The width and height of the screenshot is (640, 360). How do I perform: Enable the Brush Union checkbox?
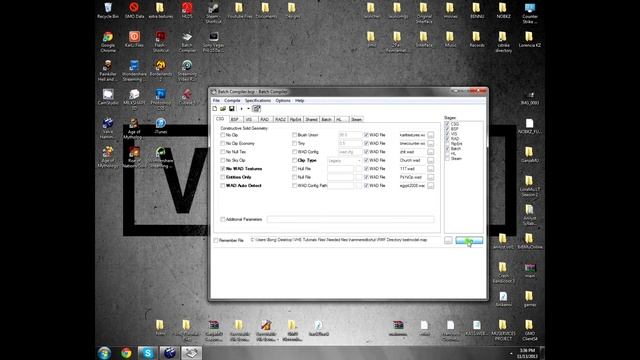[x=294, y=135]
